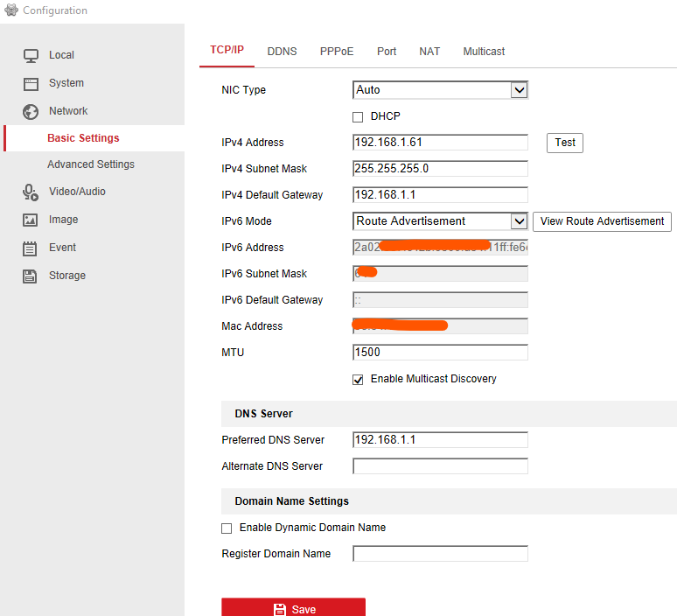
Task: Open the NIC Type dropdown
Action: pos(519,90)
